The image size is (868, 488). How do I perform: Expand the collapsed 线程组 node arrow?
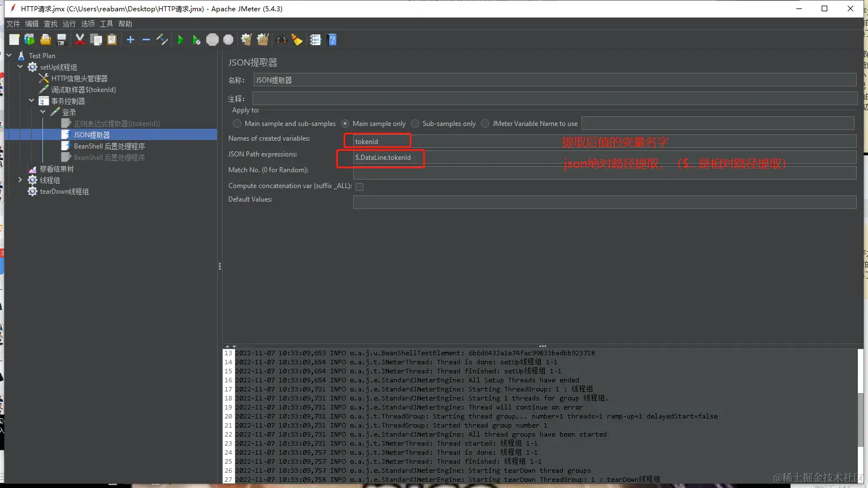point(20,180)
